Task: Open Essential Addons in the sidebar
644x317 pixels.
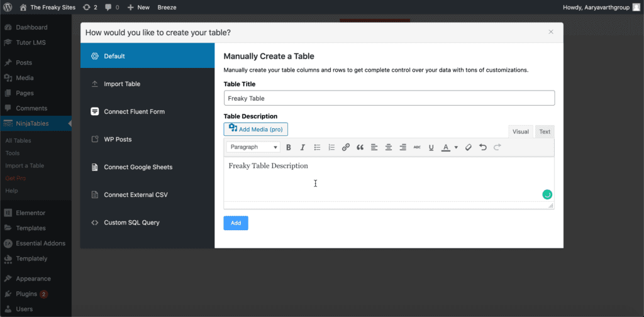Action: [x=36, y=243]
